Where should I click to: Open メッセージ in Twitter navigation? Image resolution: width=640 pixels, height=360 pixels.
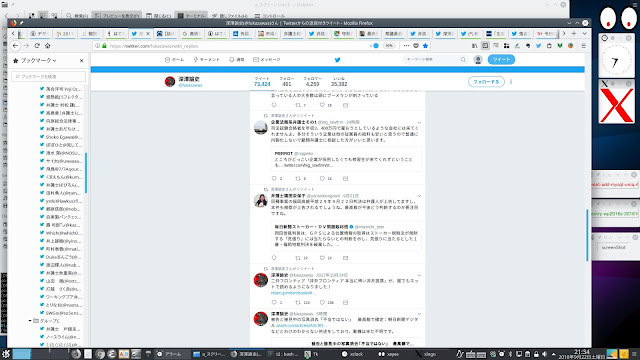[267, 60]
